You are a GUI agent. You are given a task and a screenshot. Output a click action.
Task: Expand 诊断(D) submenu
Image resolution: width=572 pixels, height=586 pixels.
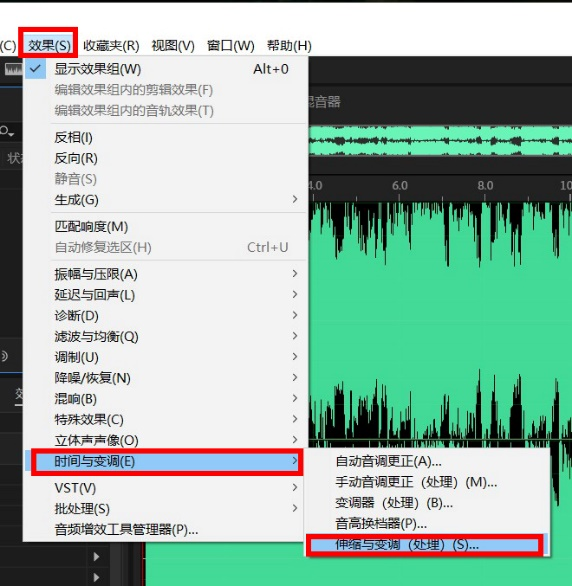tap(165, 316)
